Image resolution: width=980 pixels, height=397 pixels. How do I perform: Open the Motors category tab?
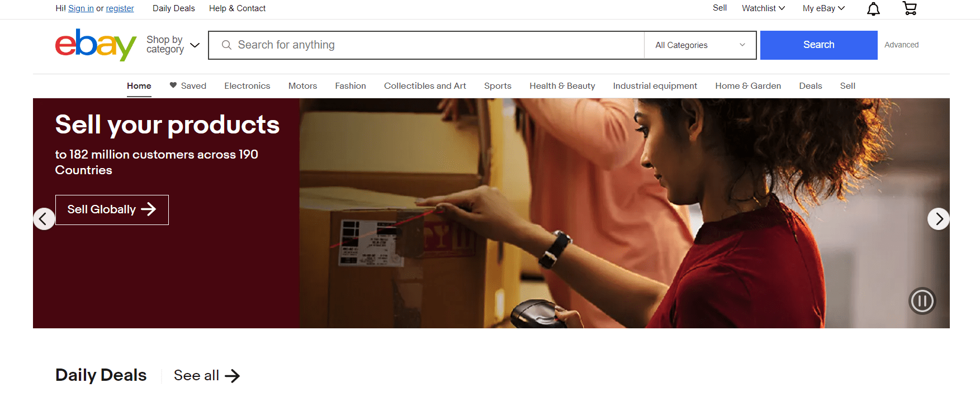(302, 86)
